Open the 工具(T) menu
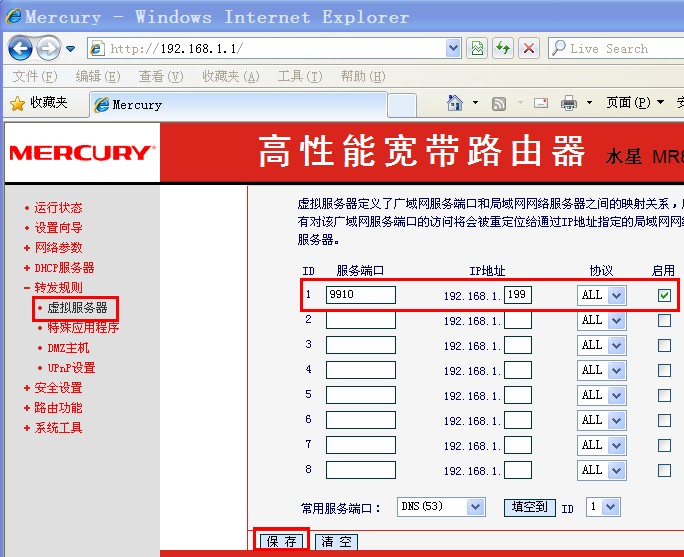684x557 pixels. tap(300, 76)
